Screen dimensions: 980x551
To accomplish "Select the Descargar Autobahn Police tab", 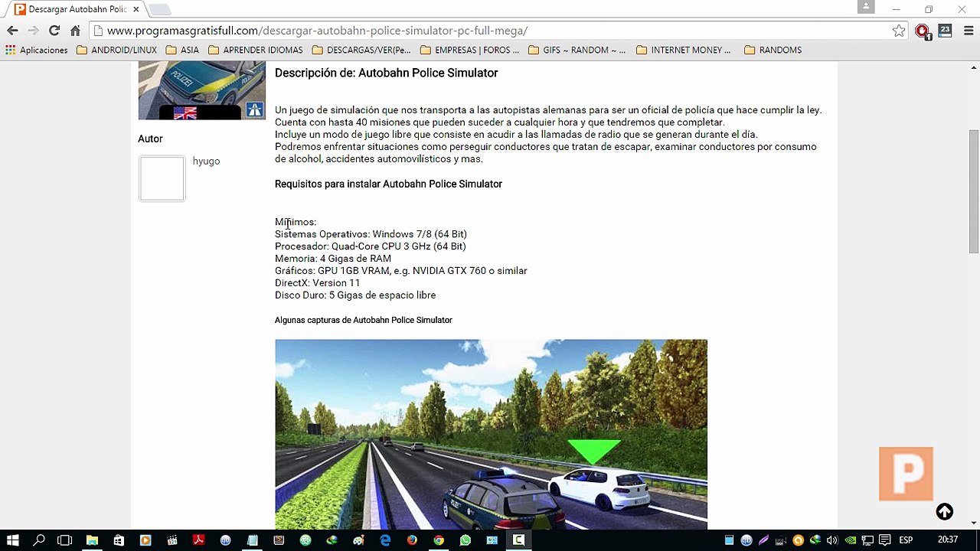I will click(x=77, y=9).
